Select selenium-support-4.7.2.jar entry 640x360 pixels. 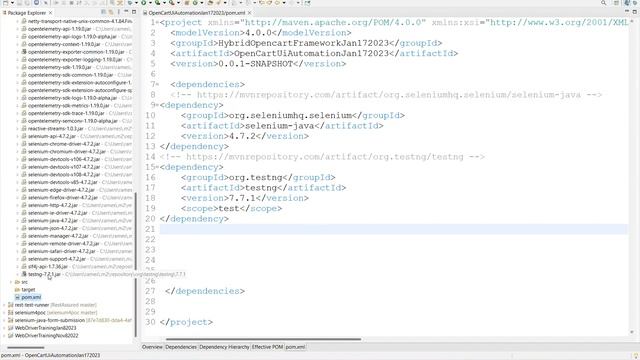57,259
